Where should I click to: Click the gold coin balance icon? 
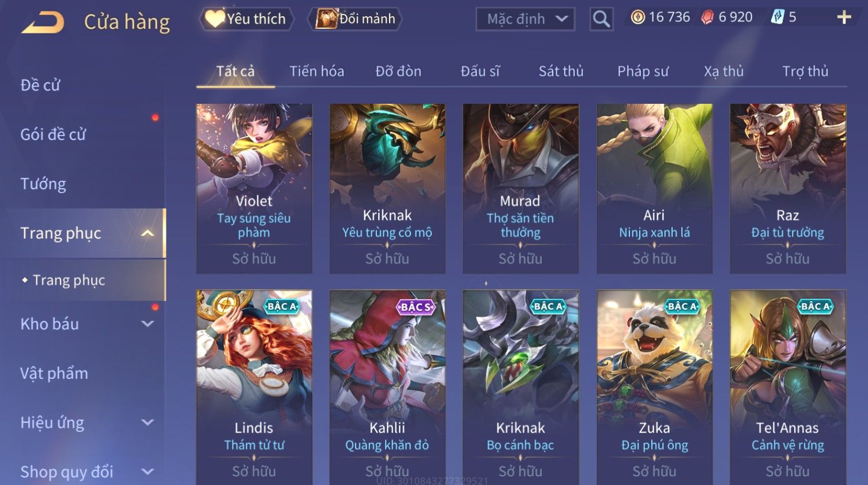click(637, 17)
